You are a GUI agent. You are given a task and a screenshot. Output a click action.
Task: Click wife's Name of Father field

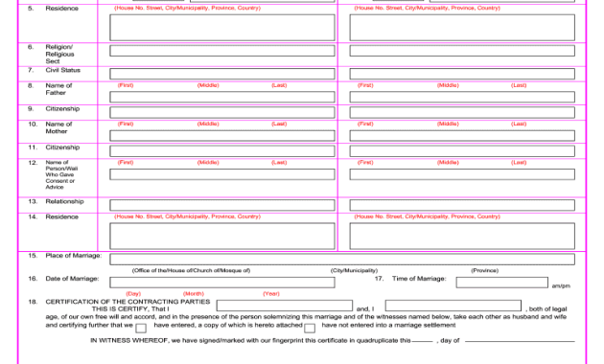coord(462,97)
